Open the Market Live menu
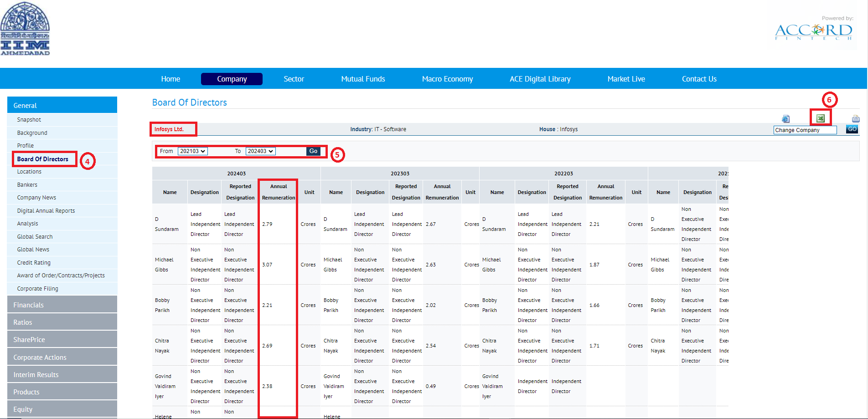This screenshot has height=419, width=868. [626, 79]
